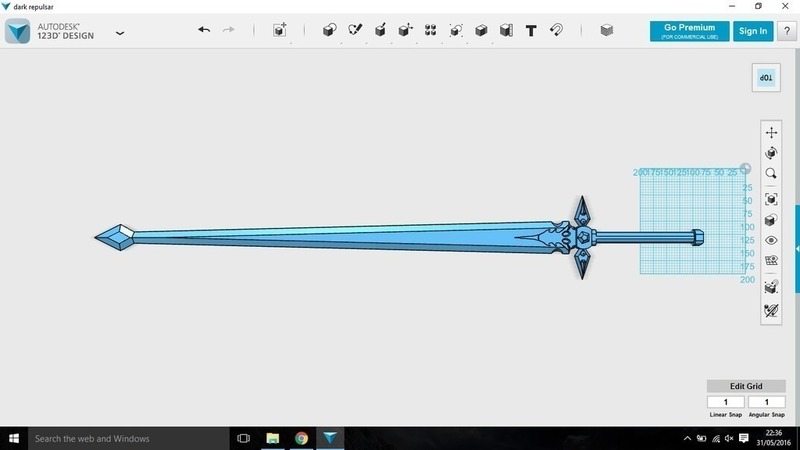Open the 123D Design application menu dropdown

coord(120,33)
